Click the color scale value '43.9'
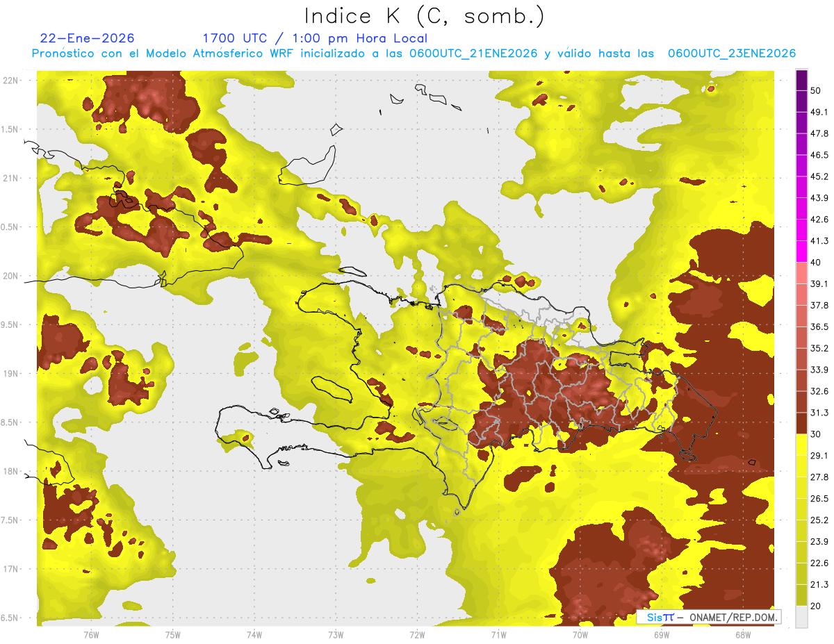The width and height of the screenshot is (834, 644). point(820,198)
